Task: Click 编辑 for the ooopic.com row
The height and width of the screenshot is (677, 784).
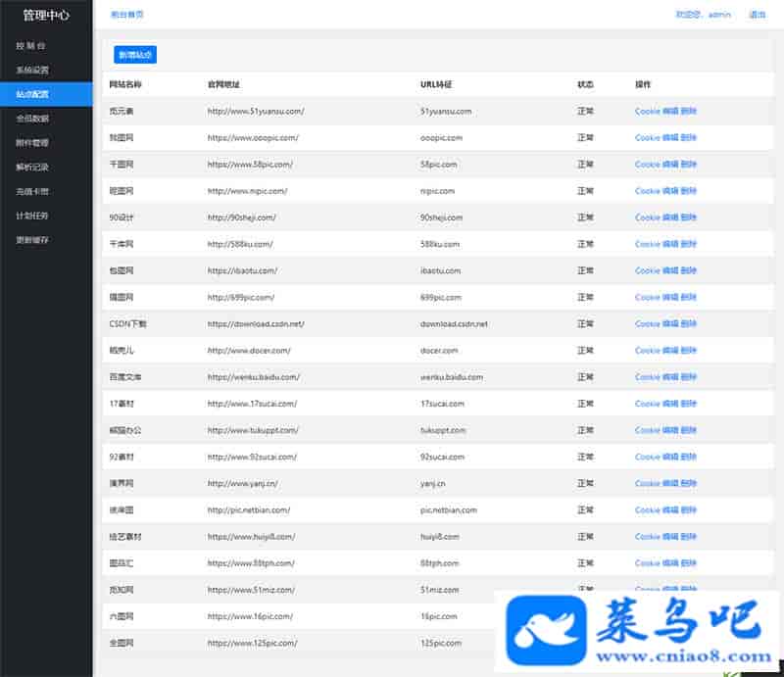Action: click(x=670, y=138)
